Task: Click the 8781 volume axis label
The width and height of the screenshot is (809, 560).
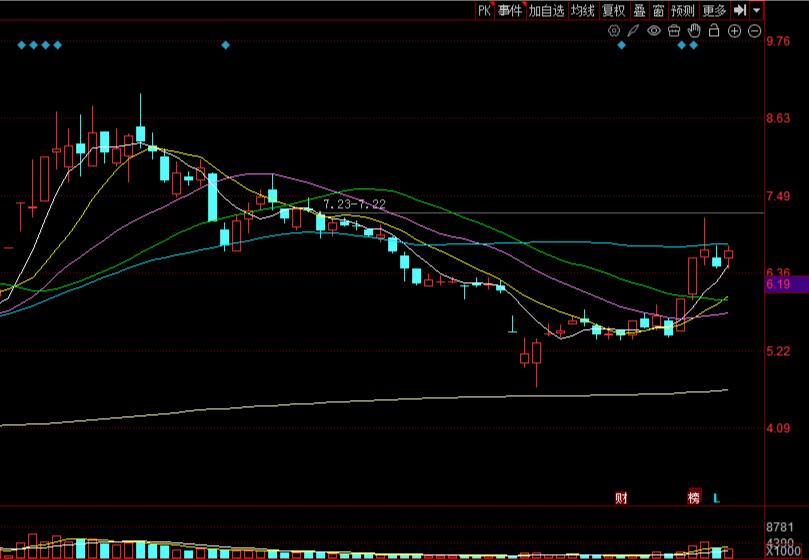Action: click(x=780, y=527)
